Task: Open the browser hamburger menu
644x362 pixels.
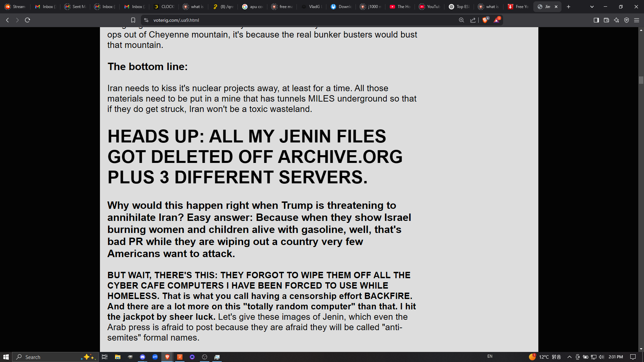Action: 637,20
